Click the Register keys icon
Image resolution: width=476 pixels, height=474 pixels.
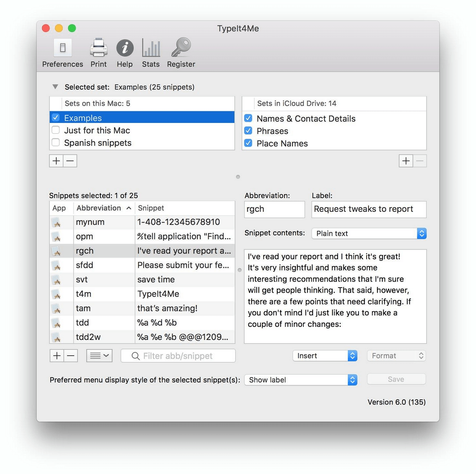181,48
